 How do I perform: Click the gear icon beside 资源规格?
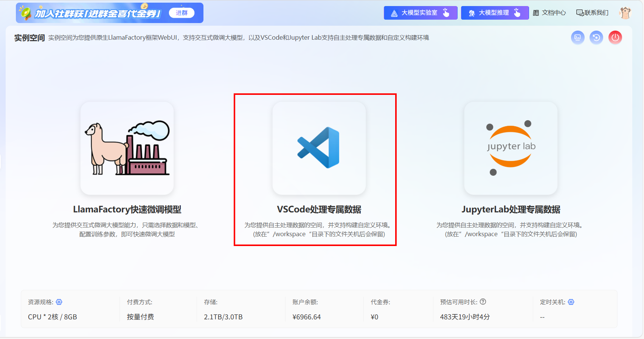pos(59,302)
